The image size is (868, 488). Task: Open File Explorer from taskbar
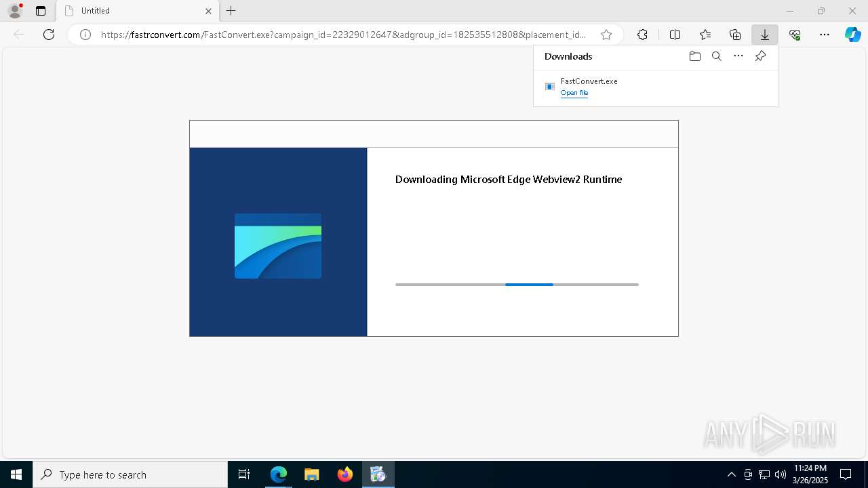[x=311, y=474]
